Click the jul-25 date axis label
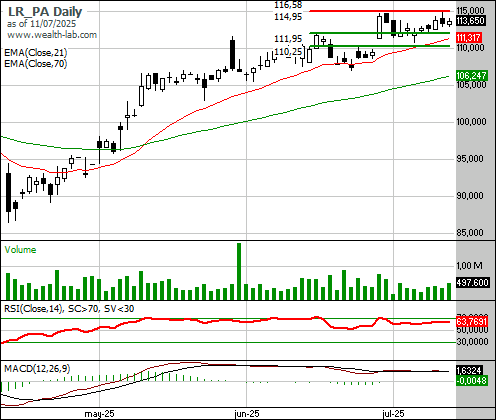Viewport: 496px width, 420px height. click(393, 414)
